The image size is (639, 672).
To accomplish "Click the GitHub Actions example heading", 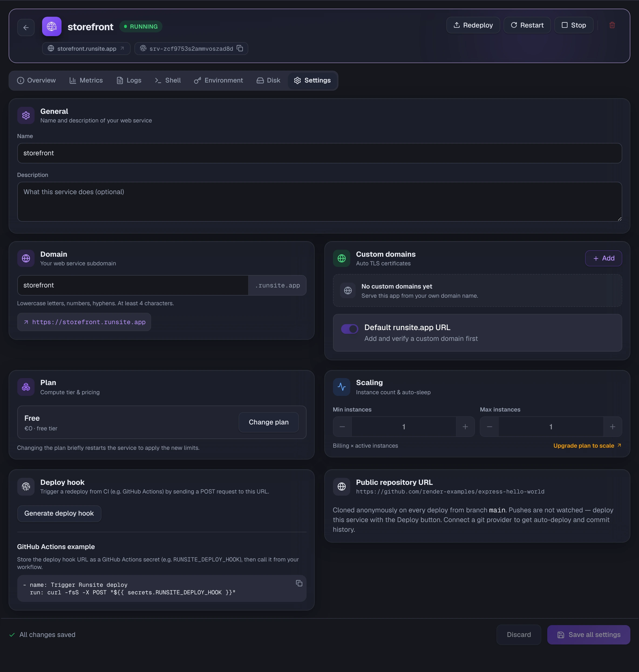I will 56,547.
